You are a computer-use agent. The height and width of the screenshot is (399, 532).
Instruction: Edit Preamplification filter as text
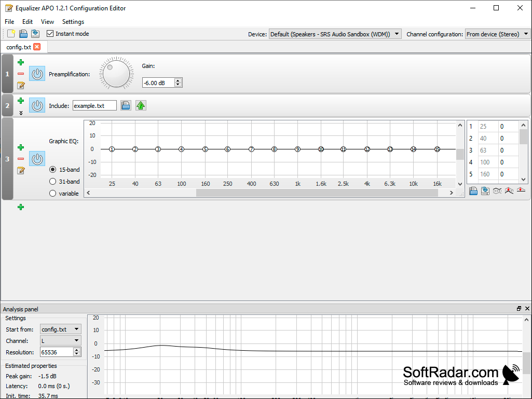[21, 85]
